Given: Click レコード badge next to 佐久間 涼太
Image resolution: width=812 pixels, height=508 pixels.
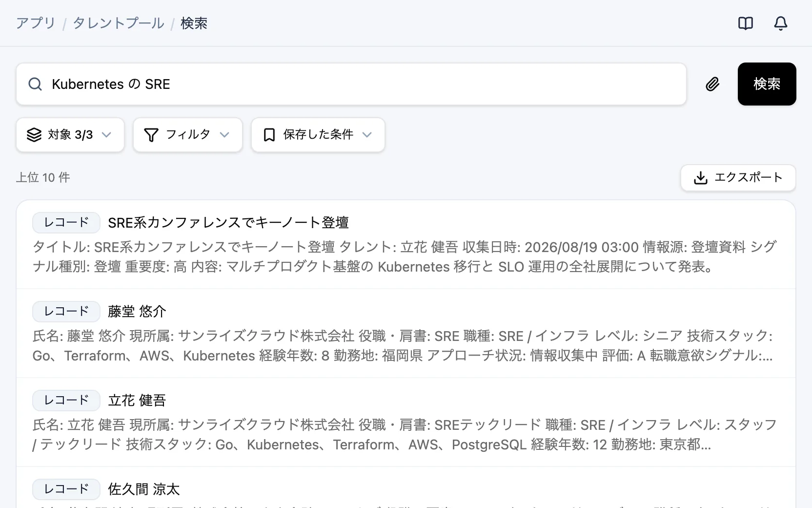Looking at the screenshot, I should coord(66,489).
